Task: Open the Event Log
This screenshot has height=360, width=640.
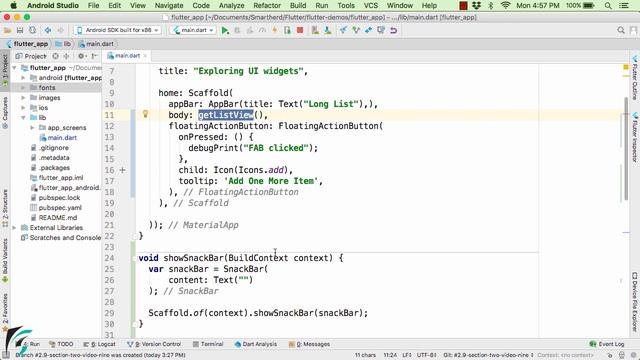Action: click(607, 344)
